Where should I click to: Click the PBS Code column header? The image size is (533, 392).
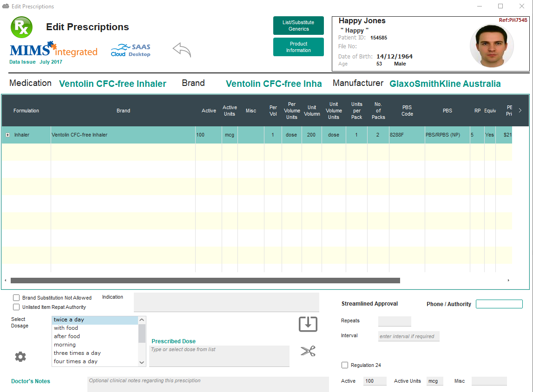(407, 111)
